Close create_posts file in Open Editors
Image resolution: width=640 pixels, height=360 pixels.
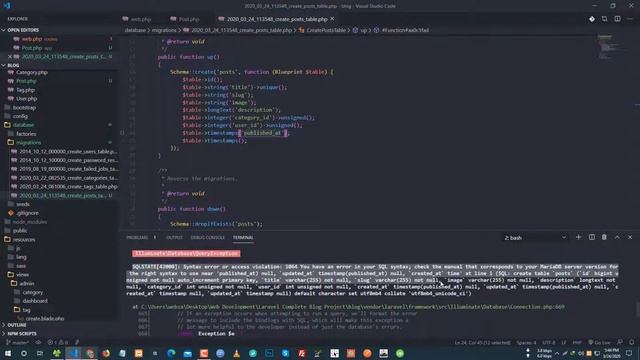pyautogui.click(x=10, y=56)
